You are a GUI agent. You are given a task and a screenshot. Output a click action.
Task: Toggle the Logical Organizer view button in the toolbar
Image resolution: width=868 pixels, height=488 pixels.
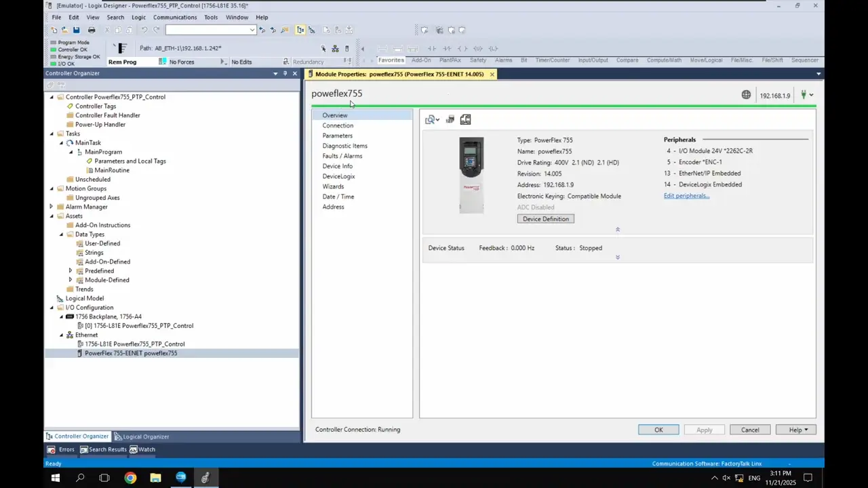(x=312, y=30)
